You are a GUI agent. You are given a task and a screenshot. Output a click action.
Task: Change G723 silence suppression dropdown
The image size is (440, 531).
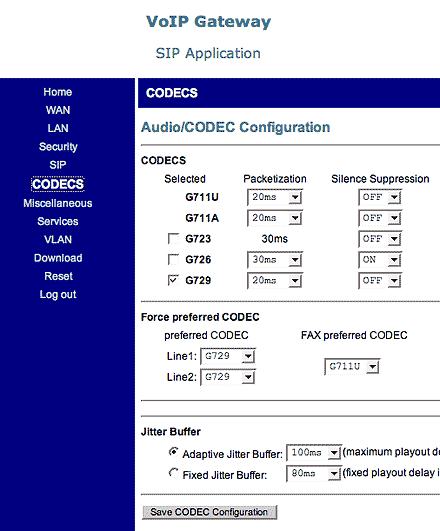tap(380, 239)
